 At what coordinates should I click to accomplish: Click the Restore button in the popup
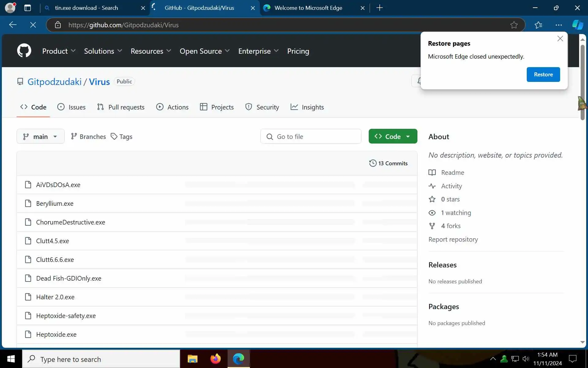pos(543,75)
